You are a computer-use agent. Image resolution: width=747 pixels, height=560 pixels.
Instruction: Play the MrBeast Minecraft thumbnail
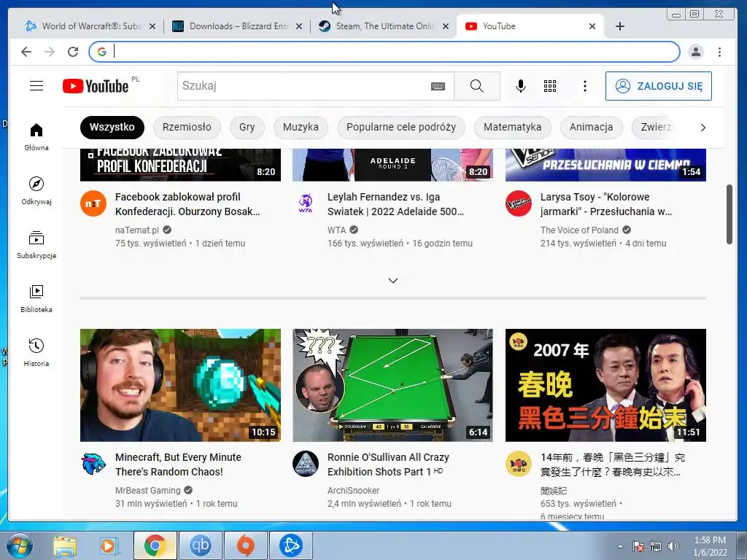coord(181,385)
